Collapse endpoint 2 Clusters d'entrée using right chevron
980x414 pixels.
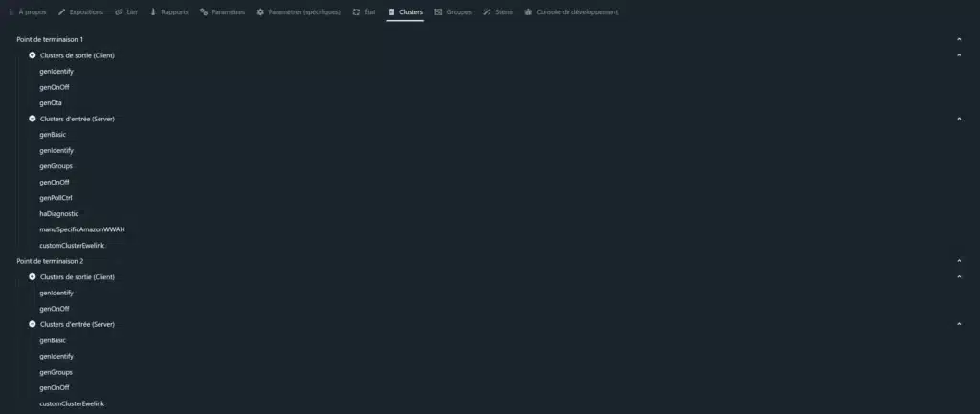(x=959, y=325)
